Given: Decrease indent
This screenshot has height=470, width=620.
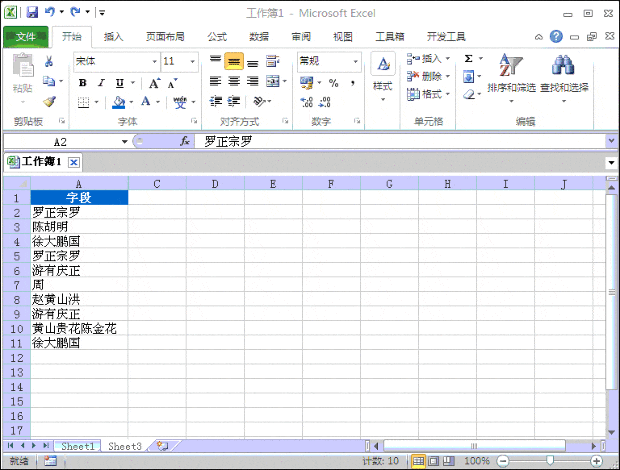Looking at the screenshot, I should point(215,102).
